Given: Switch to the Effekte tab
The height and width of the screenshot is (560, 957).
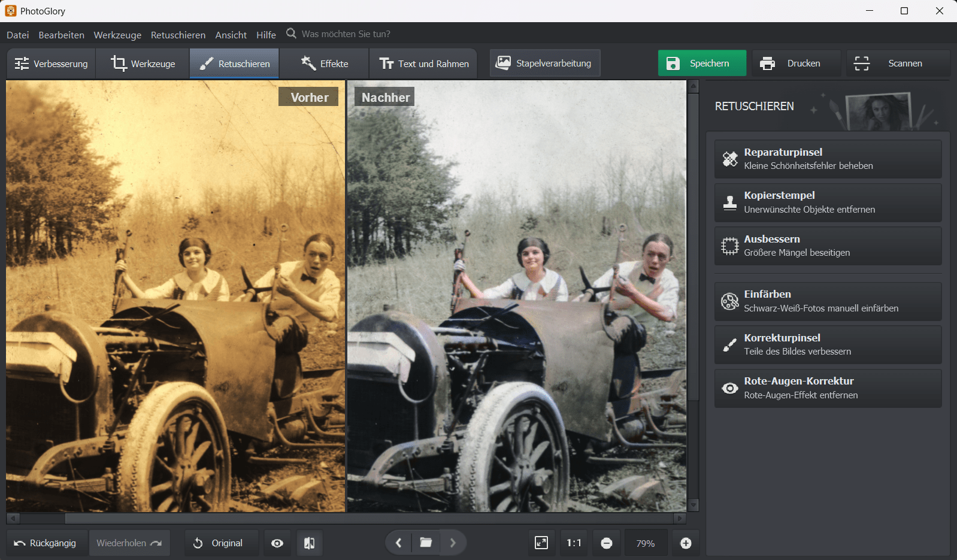Looking at the screenshot, I should [325, 63].
